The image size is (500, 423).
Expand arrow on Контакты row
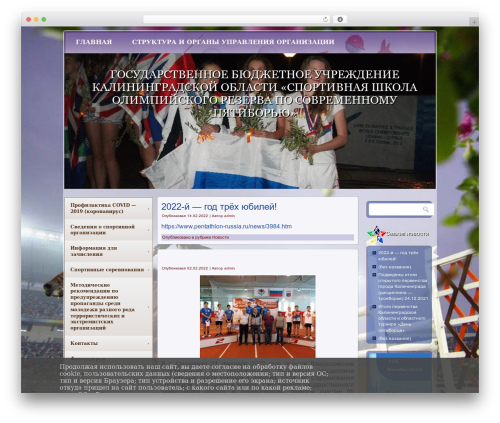tap(148, 343)
